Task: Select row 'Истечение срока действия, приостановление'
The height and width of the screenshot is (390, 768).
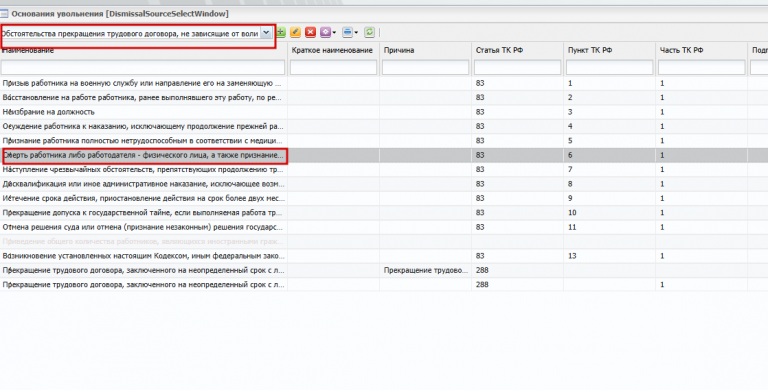Action: point(384,198)
